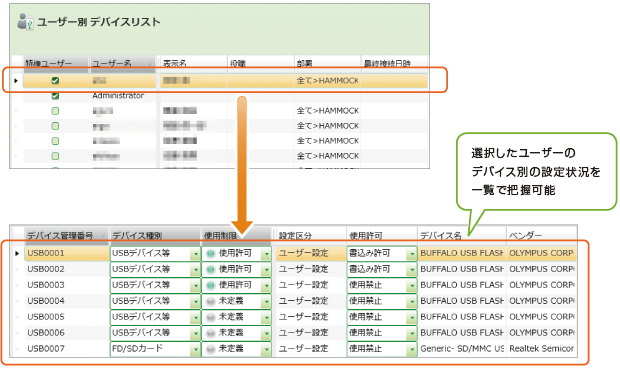Sort by ユーザー名 column header
The width and height of the screenshot is (620, 370).
tap(123, 63)
